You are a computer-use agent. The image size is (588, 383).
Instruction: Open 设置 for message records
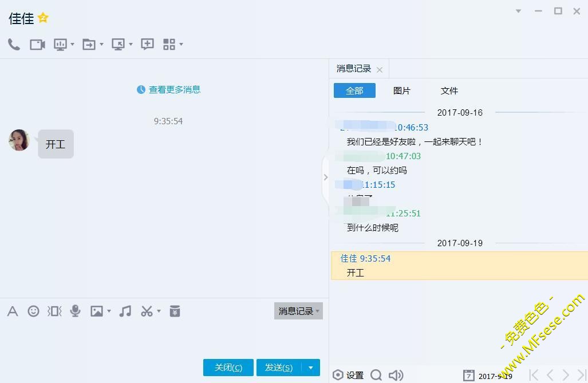(x=348, y=375)
